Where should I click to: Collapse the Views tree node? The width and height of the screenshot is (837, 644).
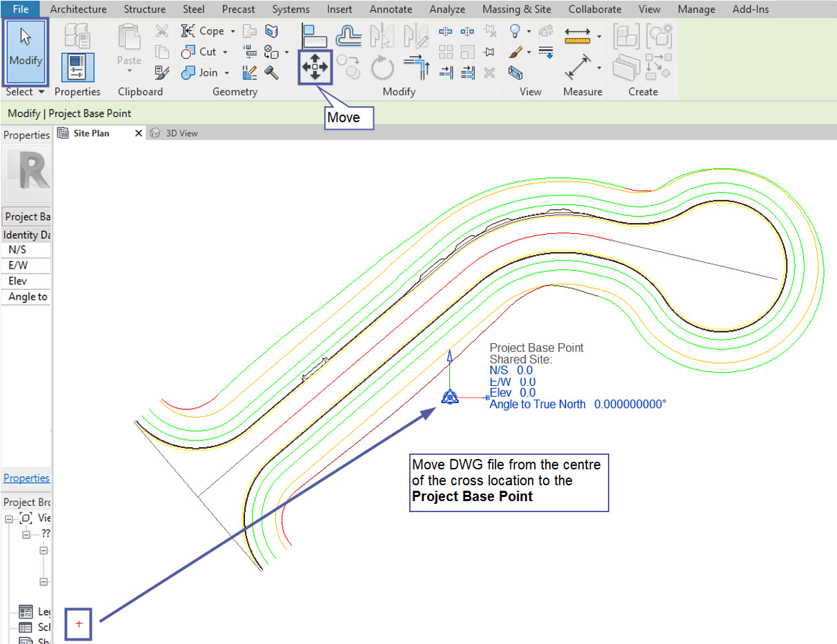[x=10, y=518]
